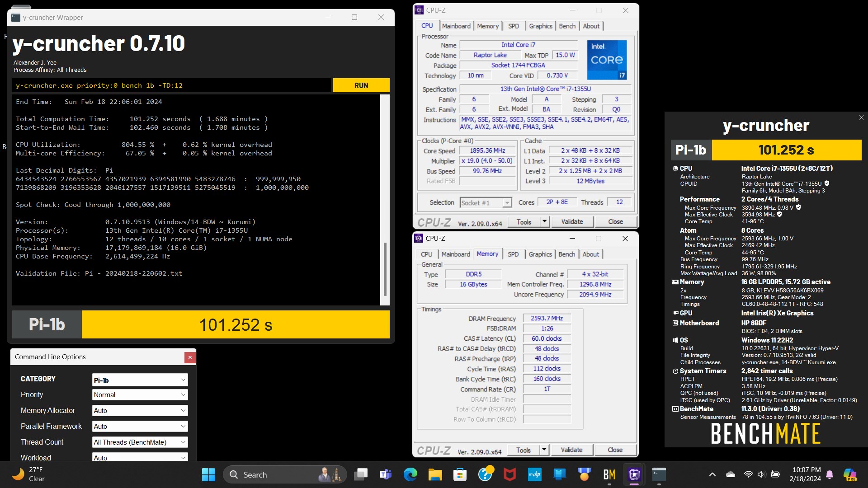868x488 pixels.
Task: Expand Tools arrow in bottom CPU-Z window
Action: click(x=544, y=450)
